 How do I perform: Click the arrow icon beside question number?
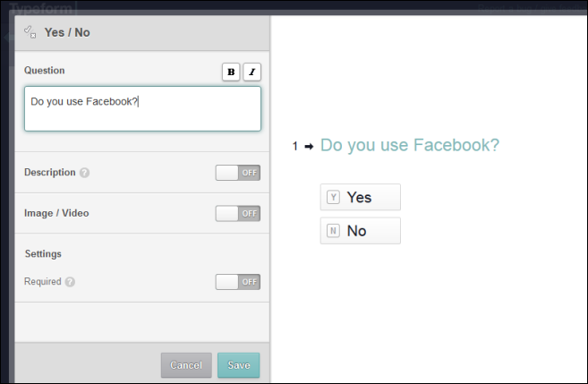pyautogui.click(x=309, y=146)
